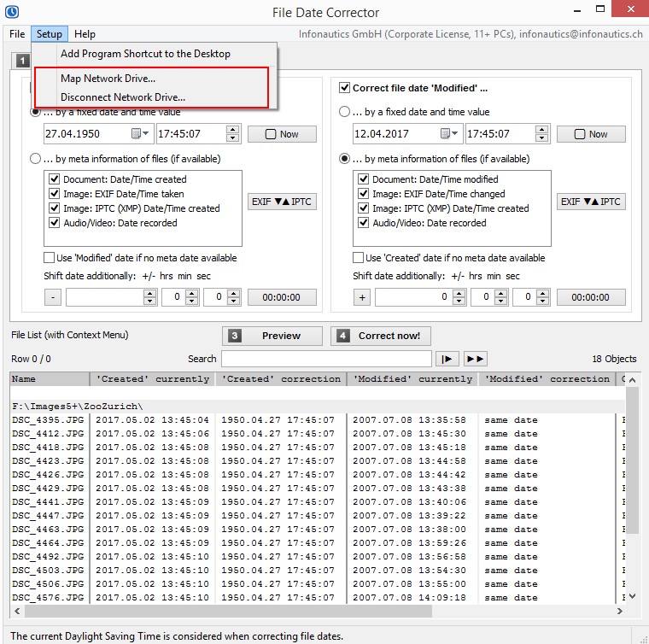Click the horizontal scrollbar left arrow

(x=17, y=611)
